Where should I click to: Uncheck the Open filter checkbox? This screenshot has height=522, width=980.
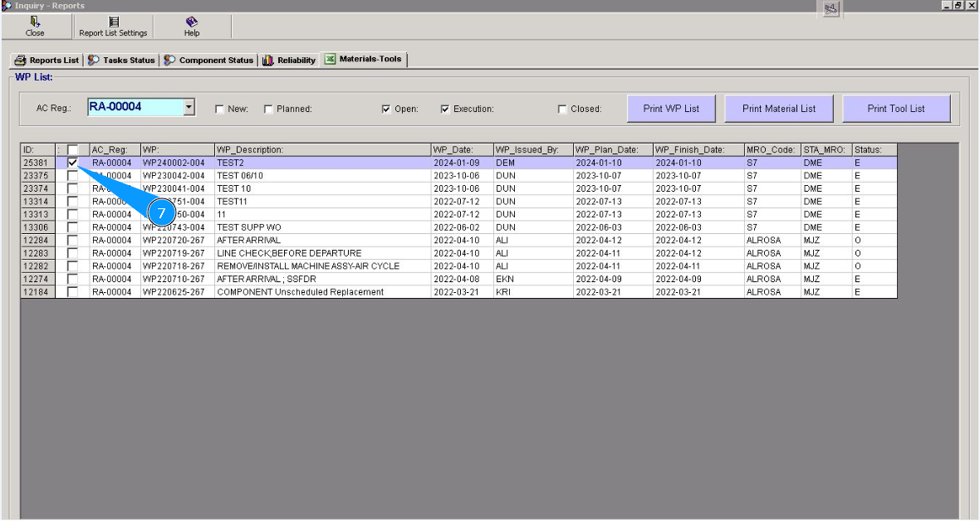[386, 109]
